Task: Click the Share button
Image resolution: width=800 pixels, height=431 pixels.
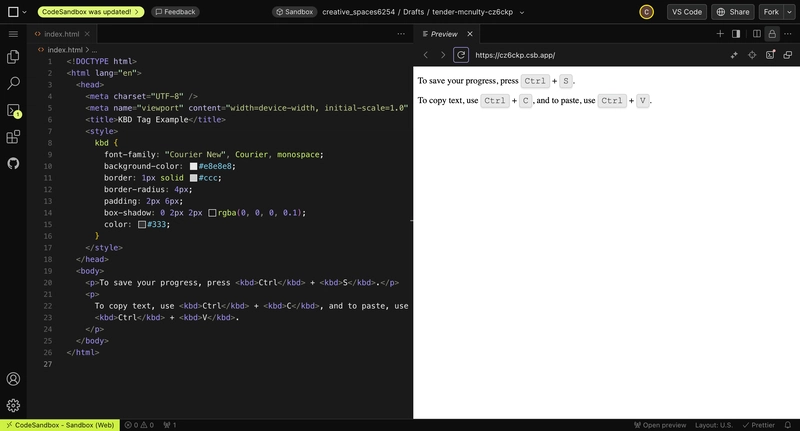Action: [x=733, y=12]
